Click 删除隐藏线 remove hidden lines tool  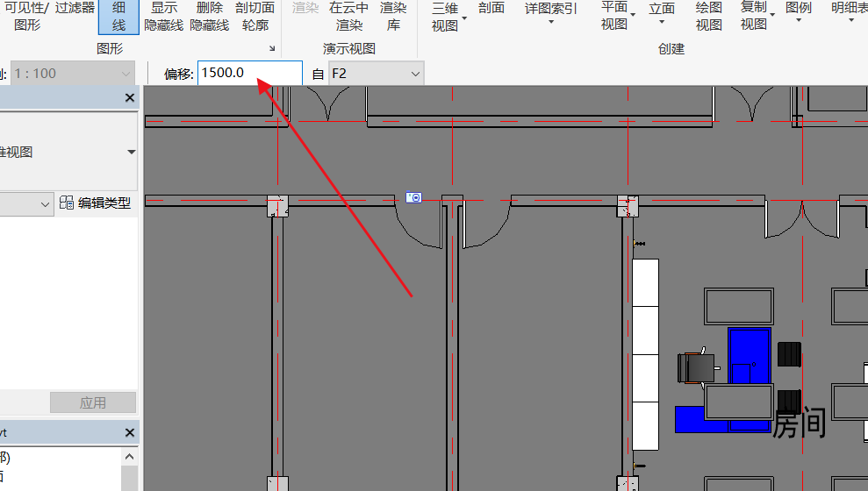pyautogui.click(x=209, y=16)
